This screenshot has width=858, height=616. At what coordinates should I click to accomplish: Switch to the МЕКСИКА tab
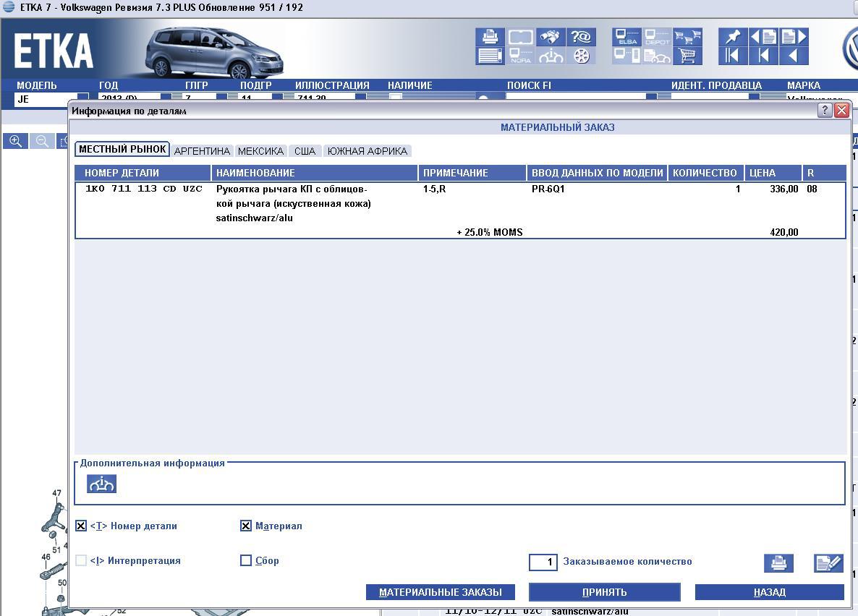260,151
